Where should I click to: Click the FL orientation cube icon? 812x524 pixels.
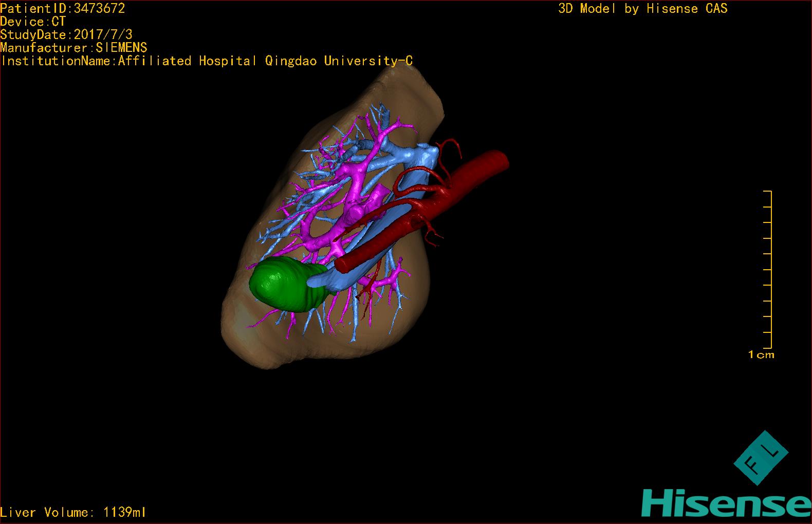point(761,458)
